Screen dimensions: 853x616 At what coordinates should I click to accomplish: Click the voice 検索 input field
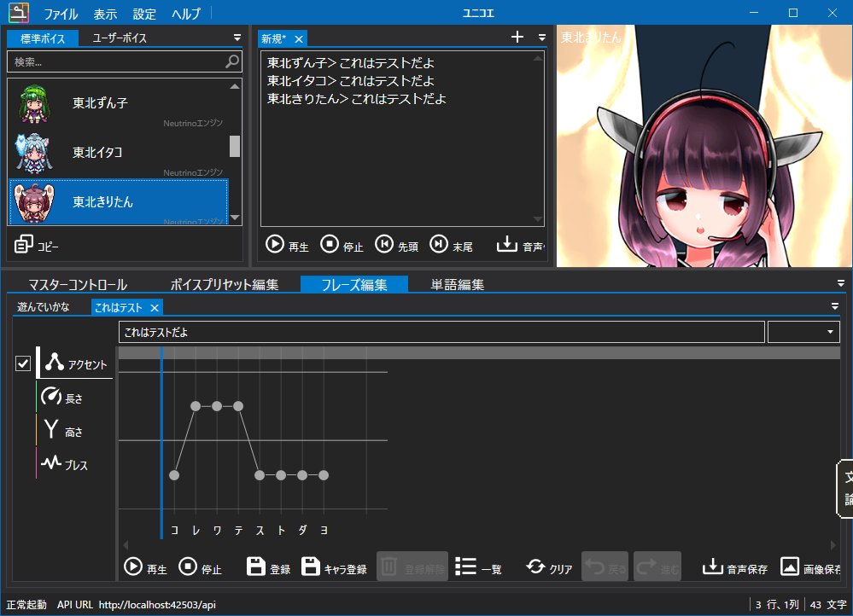coord(124,61)
